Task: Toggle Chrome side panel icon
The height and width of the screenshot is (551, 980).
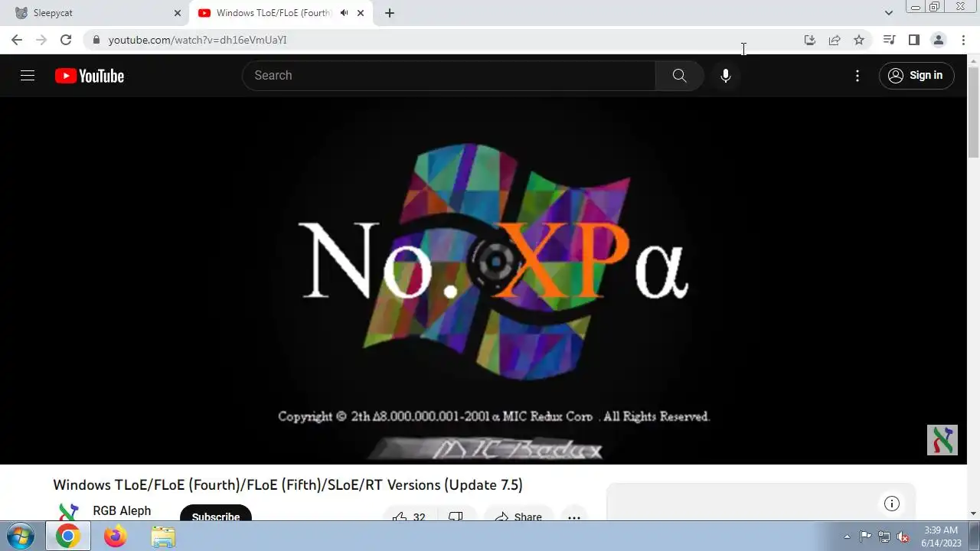Action: click(913, 40)
